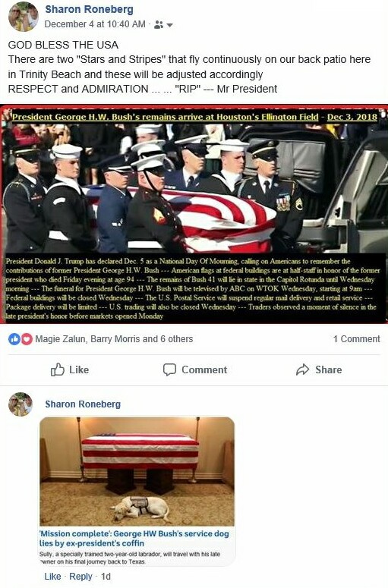
Task: Expand the post audience dropdown arrow
Action: [169, 25]
